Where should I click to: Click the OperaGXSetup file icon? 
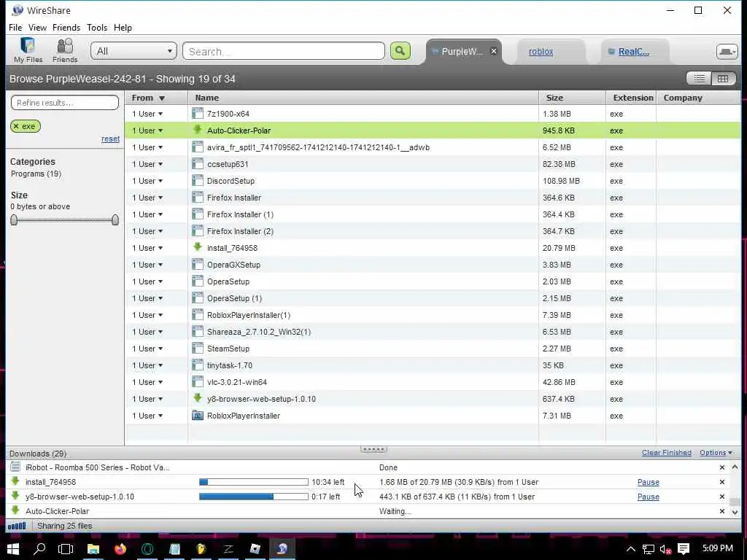pyautogui.click(x=198, y=264)
